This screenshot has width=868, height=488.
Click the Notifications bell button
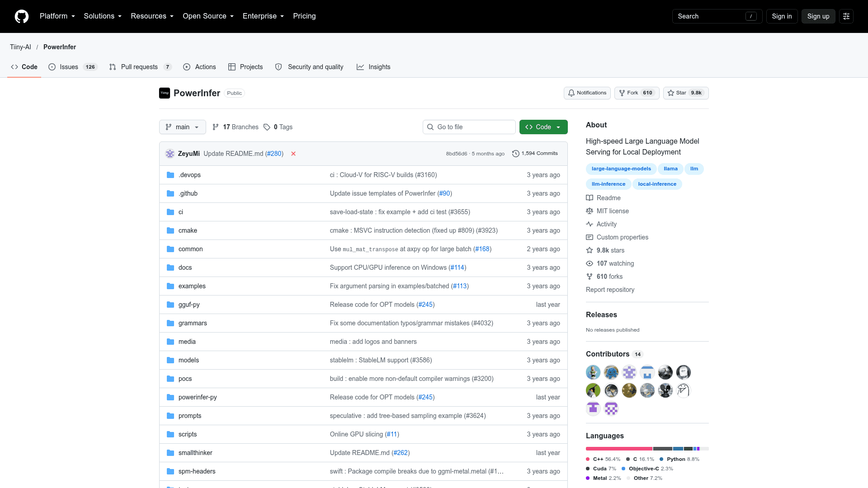[x=587, y=93]
